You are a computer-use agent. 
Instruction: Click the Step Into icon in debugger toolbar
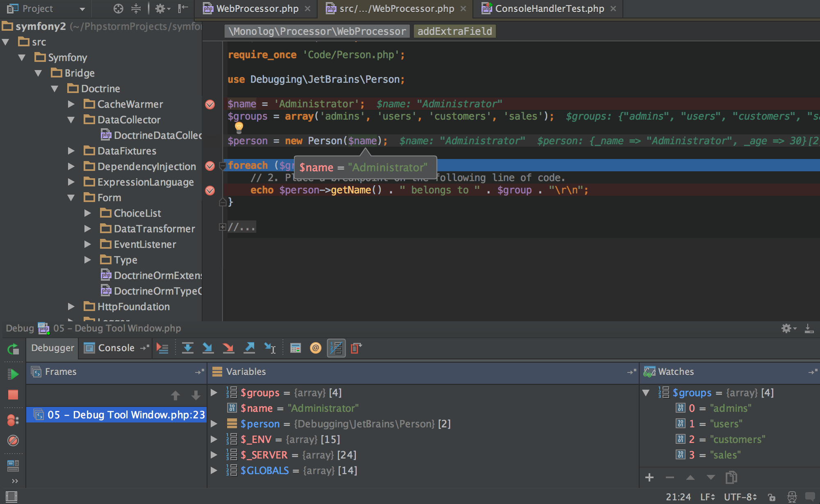[x=209, y=348]
